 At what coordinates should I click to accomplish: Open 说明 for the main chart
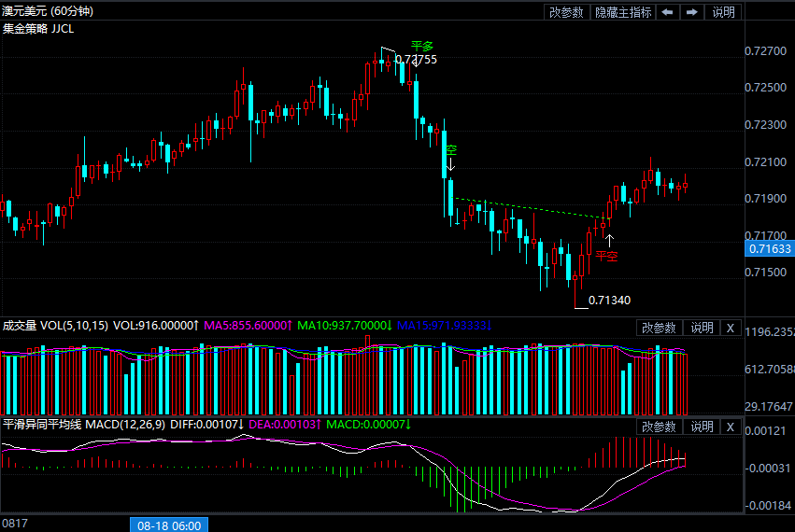click(724, 12)
